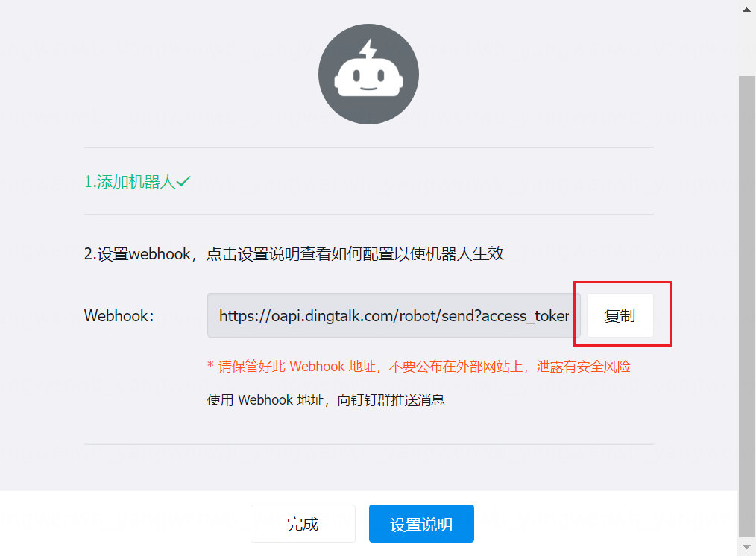Click inside the Webhook URL field

(394, 315)
